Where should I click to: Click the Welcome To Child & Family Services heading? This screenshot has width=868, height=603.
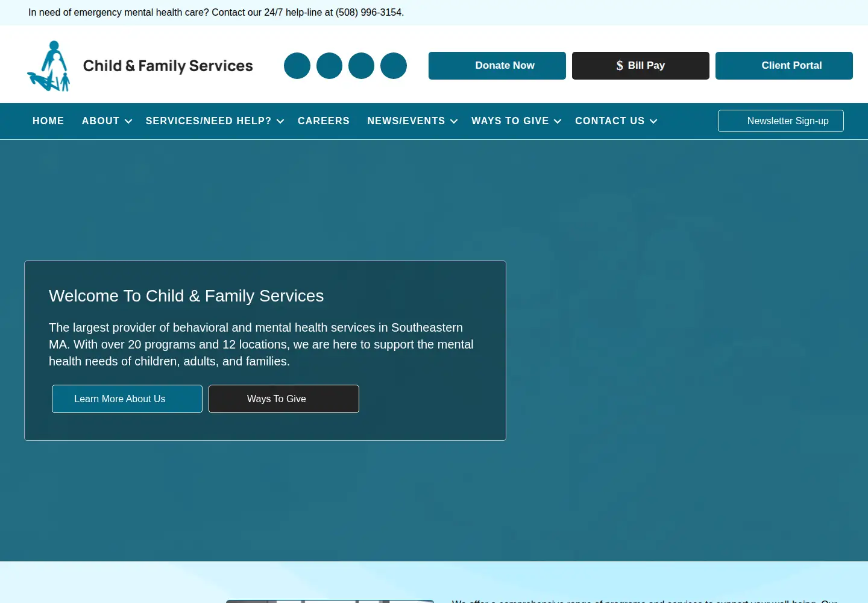(186, 296)
